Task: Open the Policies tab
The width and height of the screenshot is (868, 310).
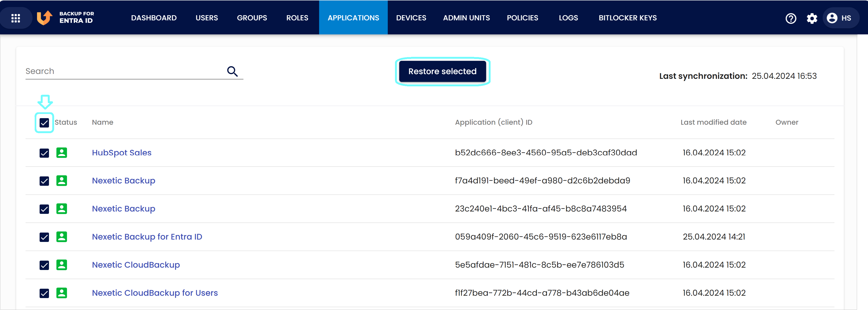Action: 522,18
